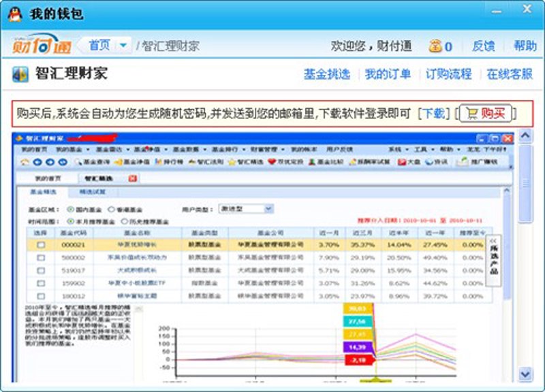Select 国内基金 radio button
Viewport: 545px width, 392px height.
click(x=71, y=210)
